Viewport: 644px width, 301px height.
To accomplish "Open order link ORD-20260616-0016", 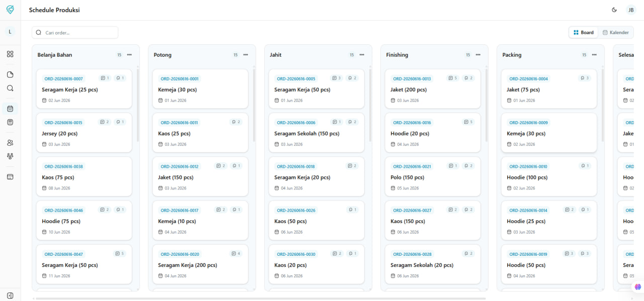I will 412,123.
